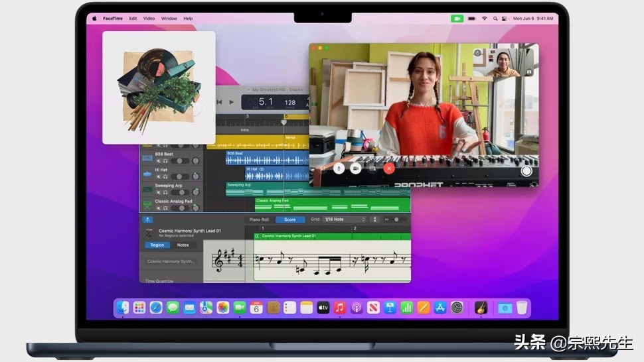Open News from the Dock
644x362 pixels.
[x=373, y=308]
